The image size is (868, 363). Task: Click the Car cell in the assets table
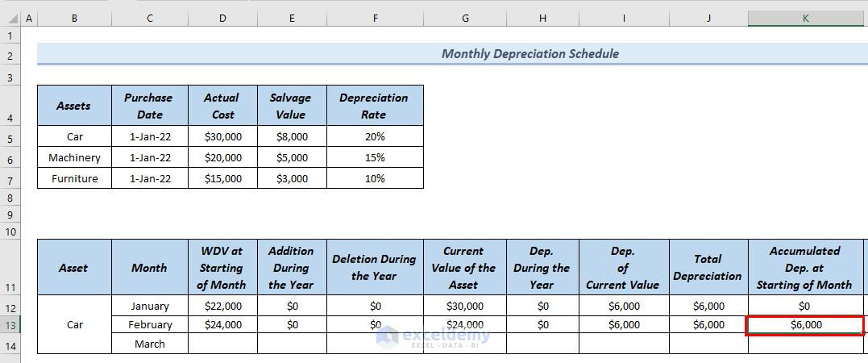click(x=74, y=137)
